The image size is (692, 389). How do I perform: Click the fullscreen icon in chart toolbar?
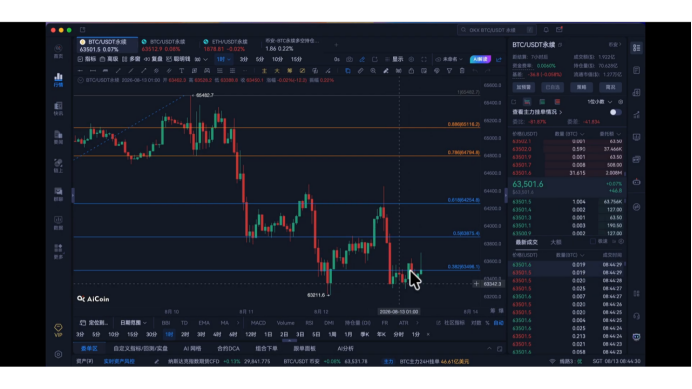point(424,59)
